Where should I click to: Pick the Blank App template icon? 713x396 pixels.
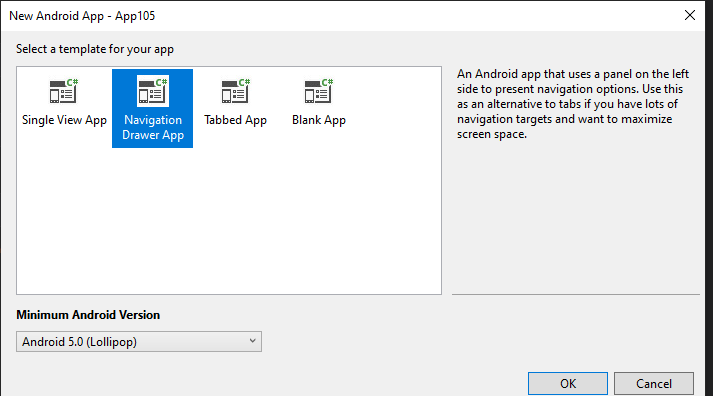pyautogui.click(x=319, y=90)
